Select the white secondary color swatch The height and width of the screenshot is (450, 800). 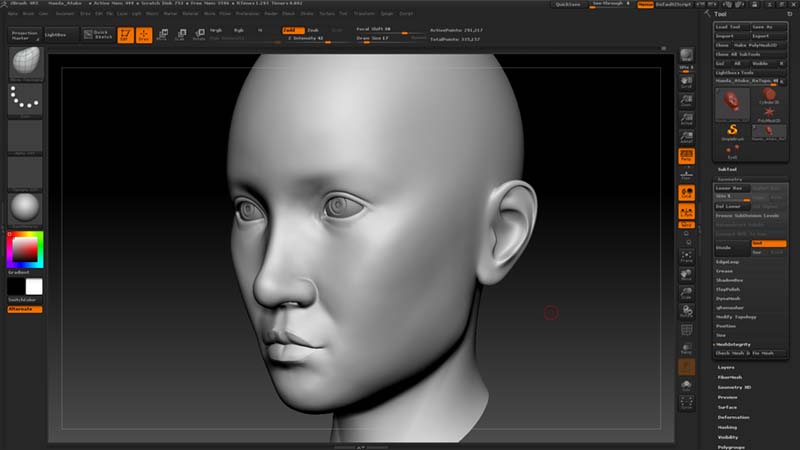34,287
